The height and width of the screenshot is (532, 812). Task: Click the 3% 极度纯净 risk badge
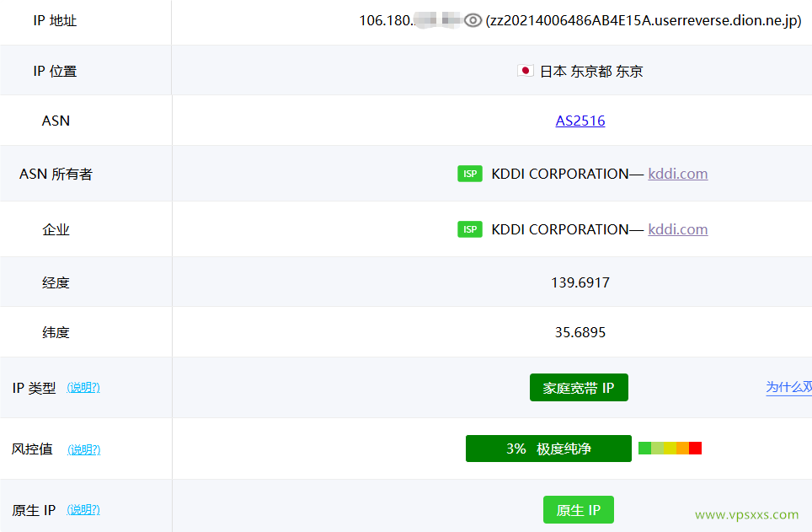pos(548,449)
